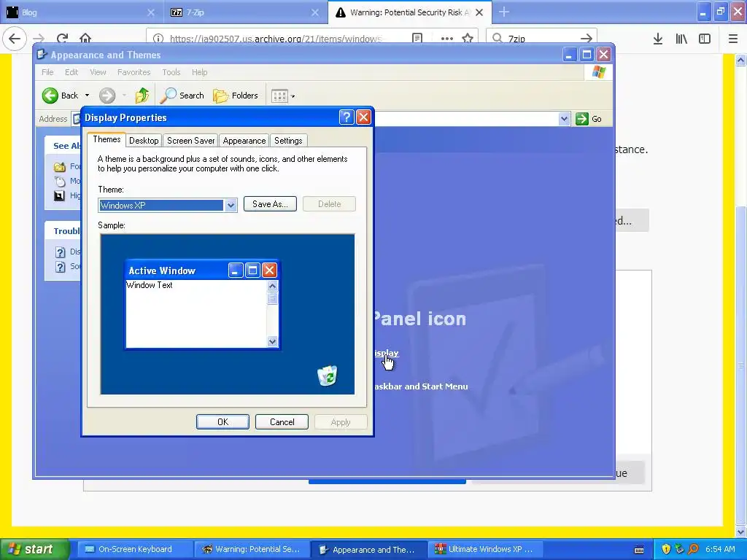Click OK in Display Properties
The image size is (747, 560).
pos(222,422)
